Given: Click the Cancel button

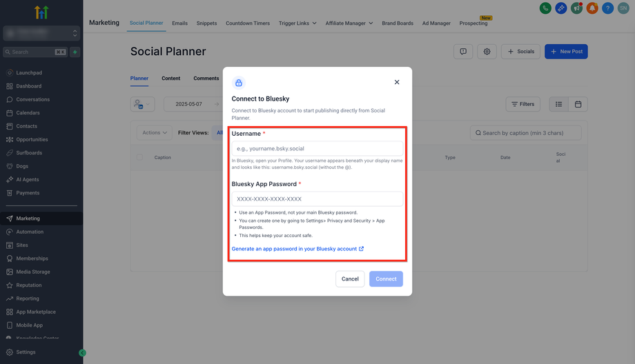Looking at the screenshot, I should [x=350, y=279].
